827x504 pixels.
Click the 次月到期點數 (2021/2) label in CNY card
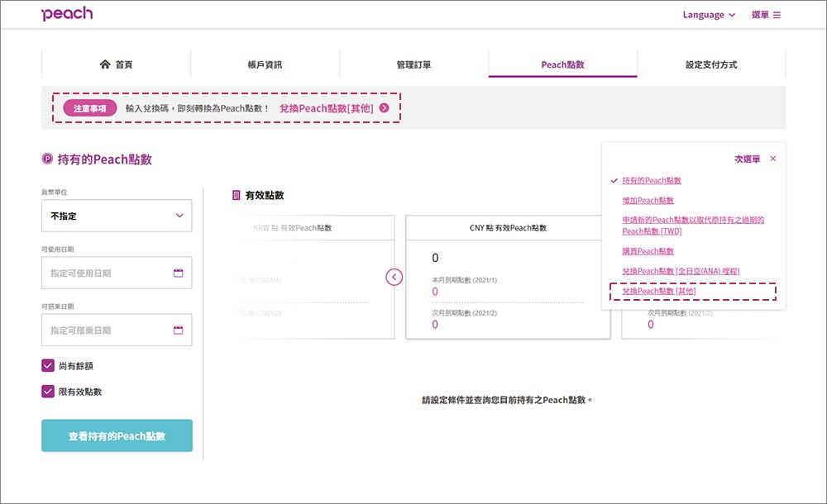coord(464,312)
